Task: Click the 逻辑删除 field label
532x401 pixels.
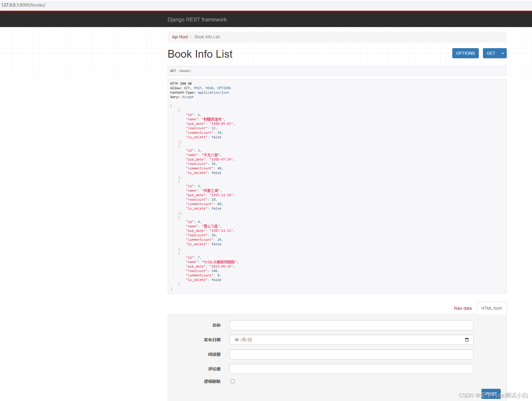Action: pyautogui.click(x=212, y=381)
